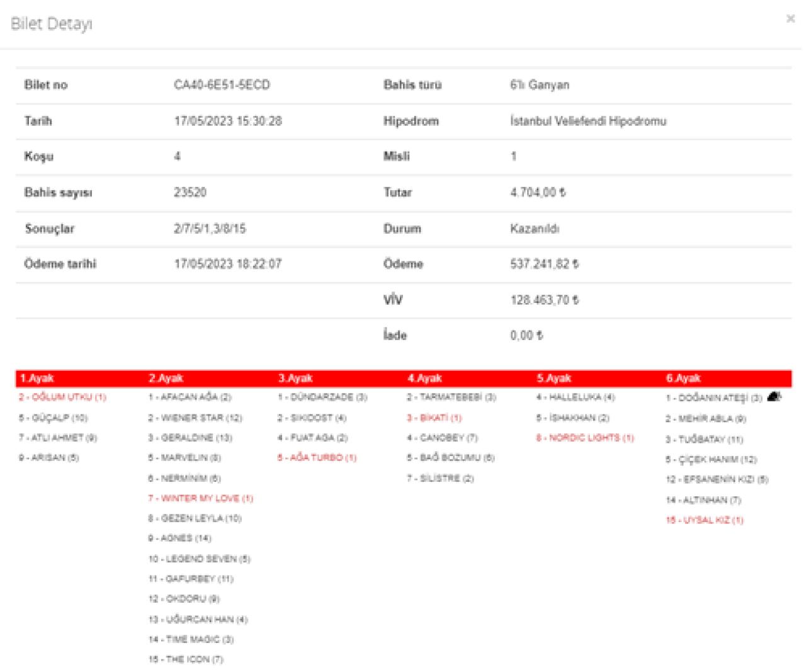
Task: Click UYSAL KIZ in 6.Ayak
Action: (705, 520)
